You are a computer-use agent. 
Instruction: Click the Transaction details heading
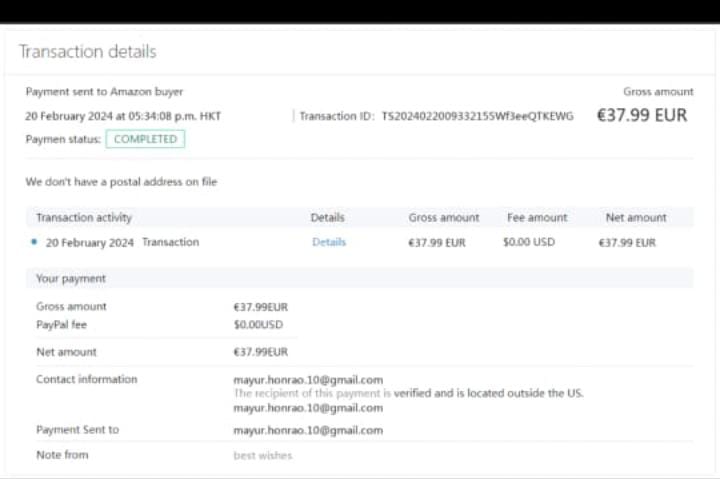click(x=87, y=52)
